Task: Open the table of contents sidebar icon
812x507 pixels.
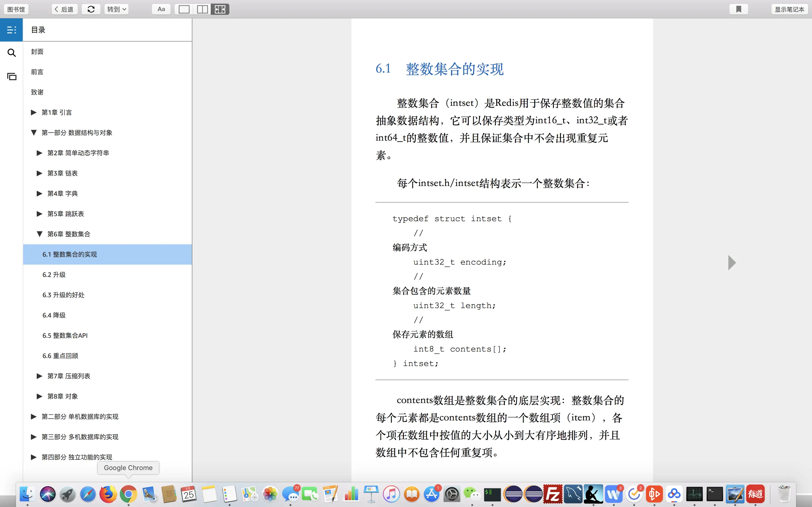Action: point(11,30)
